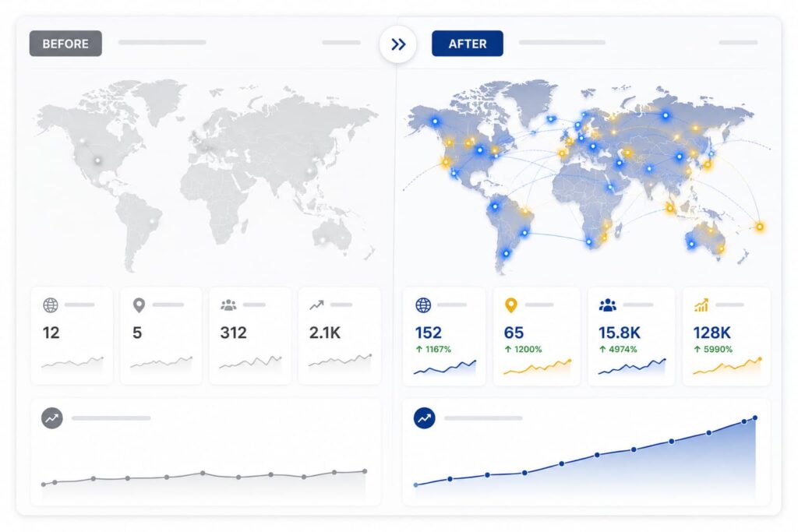Screen dimensions: 798x532
Task: Click the globe icon on the 12 card
Action: tap(51, 305)
